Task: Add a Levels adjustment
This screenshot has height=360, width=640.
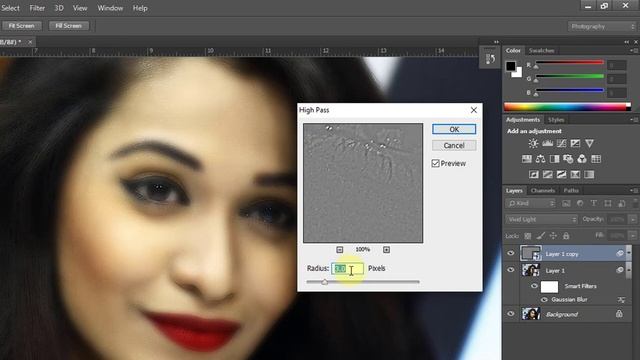Action: point(547,143)
